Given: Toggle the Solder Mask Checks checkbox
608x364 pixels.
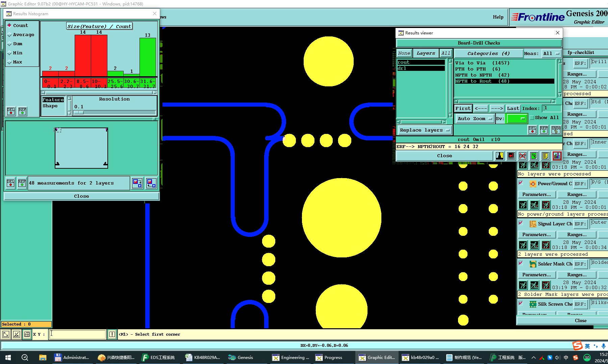Looking at the screenshot, I should pyautogui.click(x=521, y=263).
